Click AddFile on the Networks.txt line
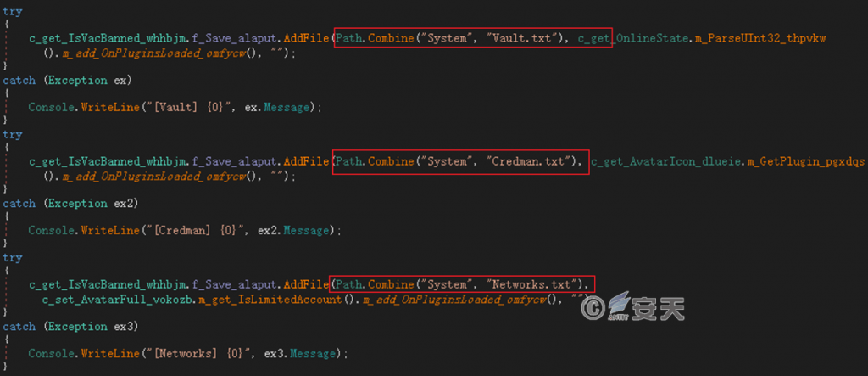This screenshot has height=376, width=868. coord(305,283)
